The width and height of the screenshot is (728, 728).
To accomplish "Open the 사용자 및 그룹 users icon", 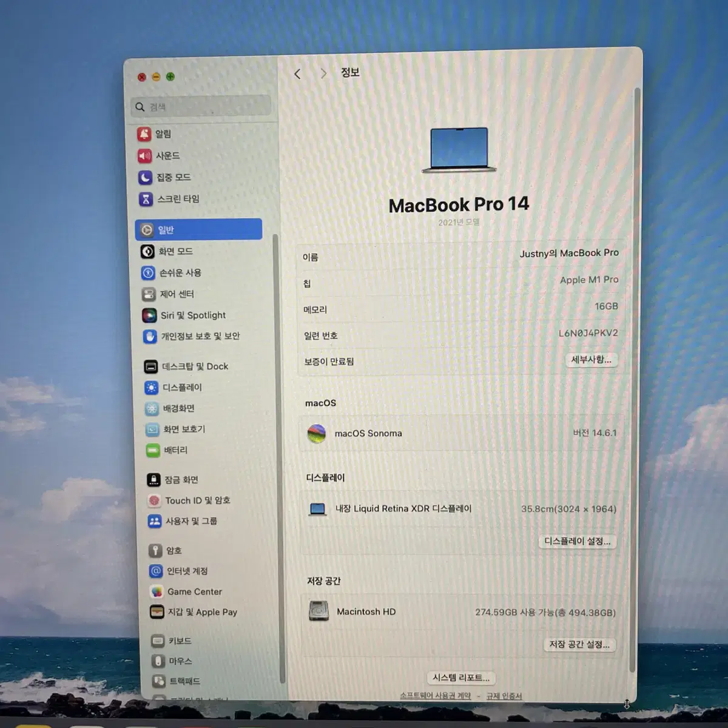I will click(x=155, y=521).
